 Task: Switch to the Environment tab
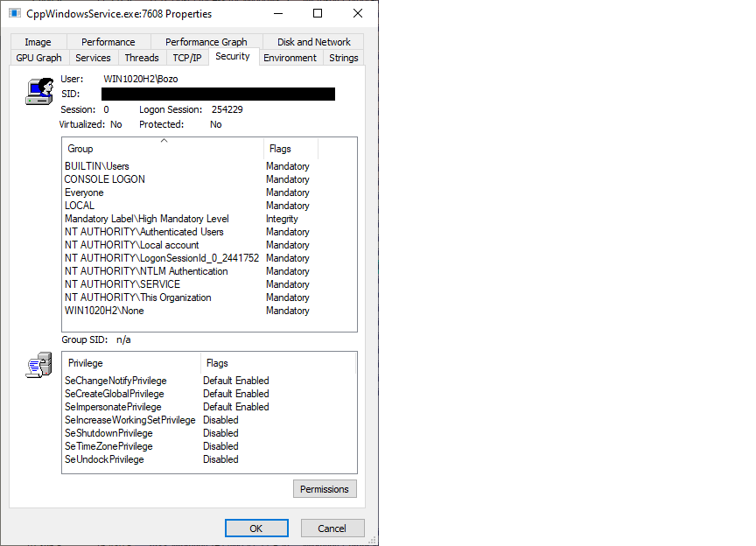click(290, 57)
